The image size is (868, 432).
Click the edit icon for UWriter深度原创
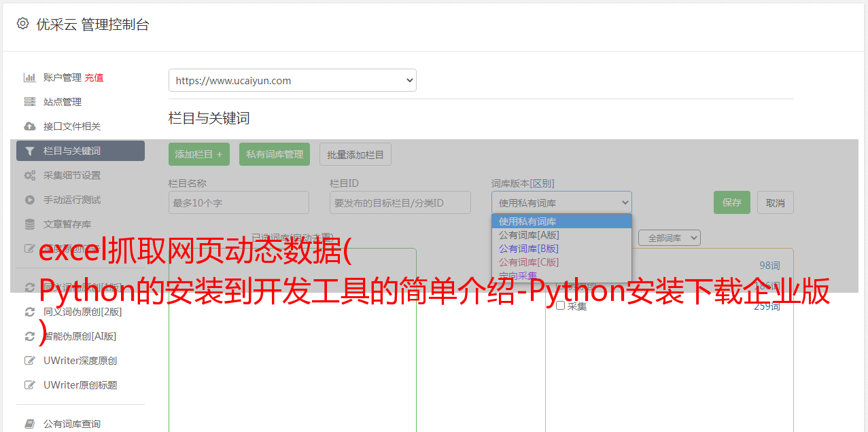pos(29,361)
